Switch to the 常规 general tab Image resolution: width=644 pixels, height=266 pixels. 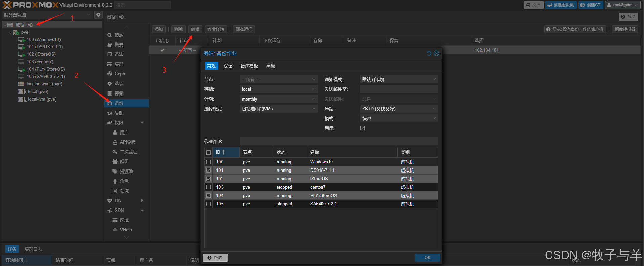(x=211, y=66)
